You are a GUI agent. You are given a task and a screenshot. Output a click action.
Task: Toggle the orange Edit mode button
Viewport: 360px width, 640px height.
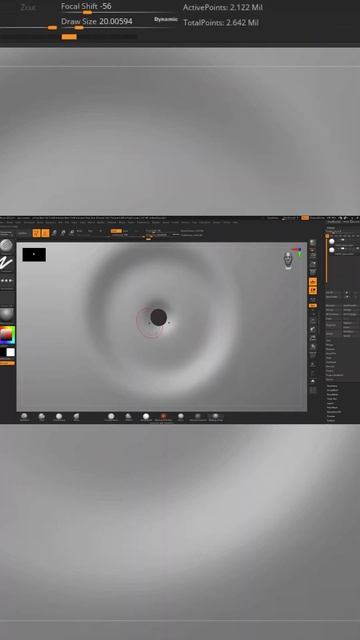(36, 233)
